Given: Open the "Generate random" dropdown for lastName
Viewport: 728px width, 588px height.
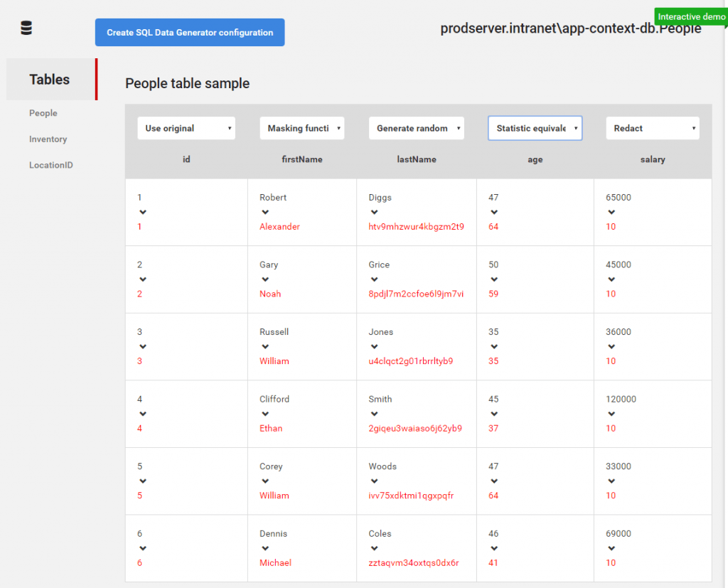Looking at the screenshot, I should pyautogui.click(x=416, y=128).
